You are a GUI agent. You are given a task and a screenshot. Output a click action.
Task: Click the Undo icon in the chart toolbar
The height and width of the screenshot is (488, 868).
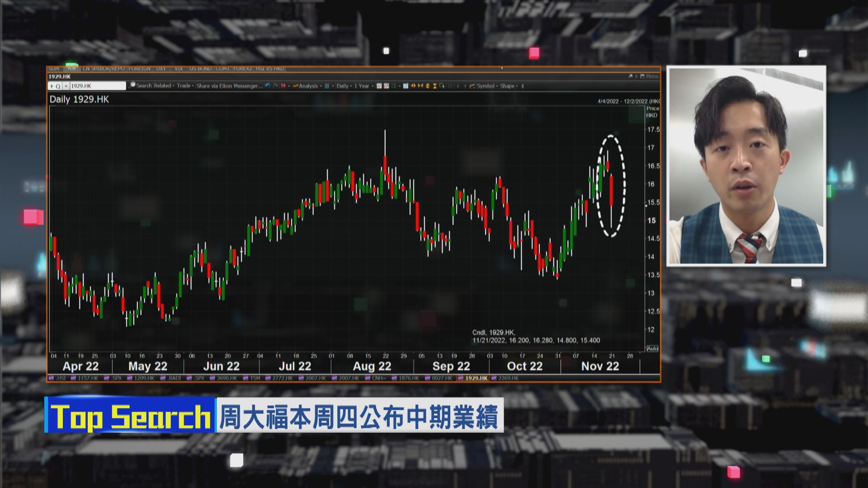268,86
